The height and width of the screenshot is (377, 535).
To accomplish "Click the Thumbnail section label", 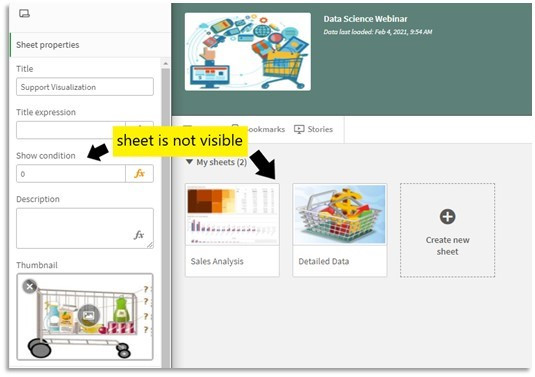I will coord(37,265).
